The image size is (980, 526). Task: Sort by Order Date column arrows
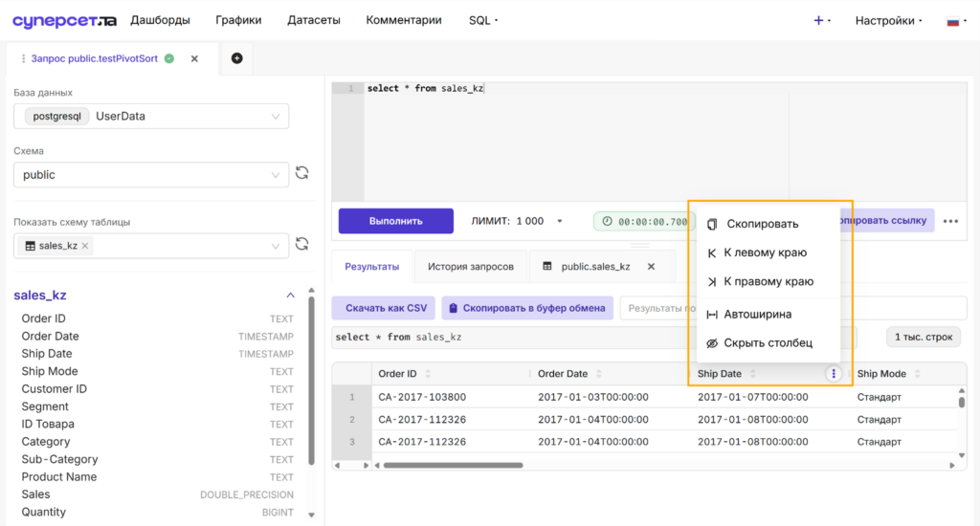click(599, 374)
